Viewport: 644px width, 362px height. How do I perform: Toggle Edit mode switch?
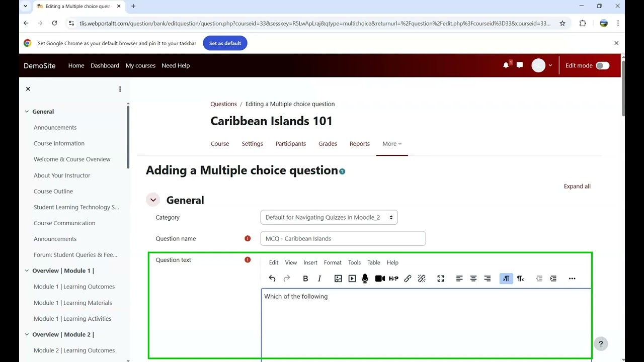pos(602,65)
